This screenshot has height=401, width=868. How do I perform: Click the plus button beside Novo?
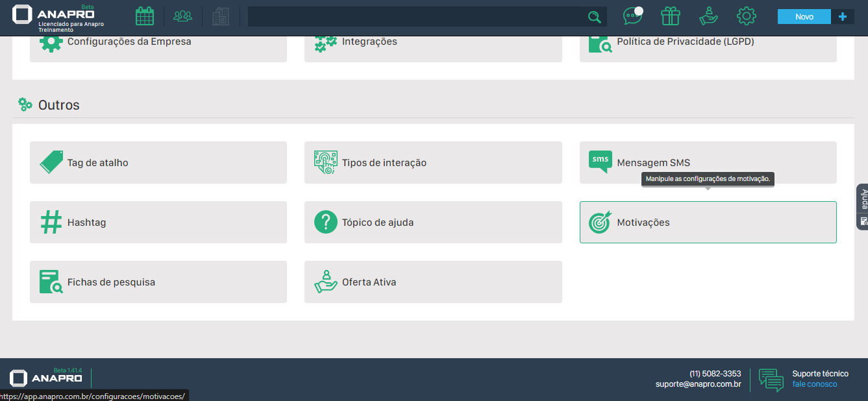[x=843, y=17]
